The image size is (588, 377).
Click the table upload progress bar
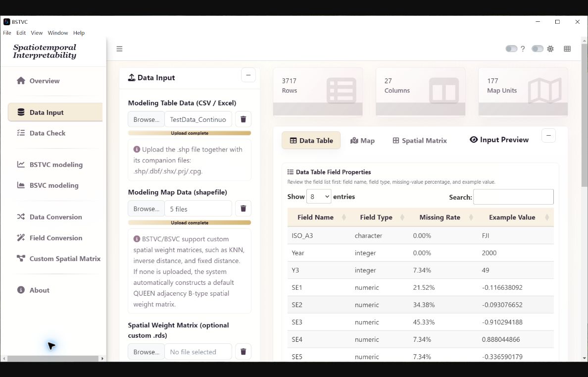(x=190, y=133)
